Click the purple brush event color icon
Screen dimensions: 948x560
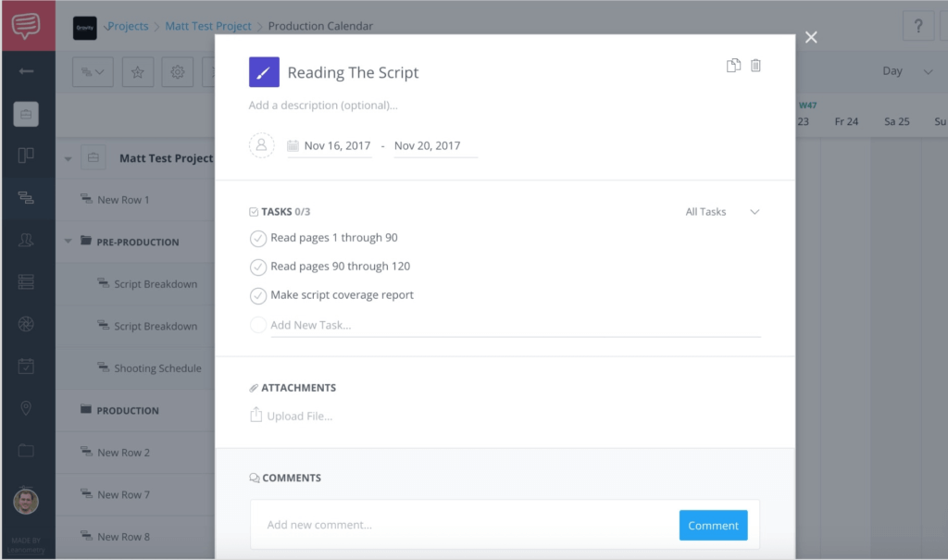pos(264,72)
